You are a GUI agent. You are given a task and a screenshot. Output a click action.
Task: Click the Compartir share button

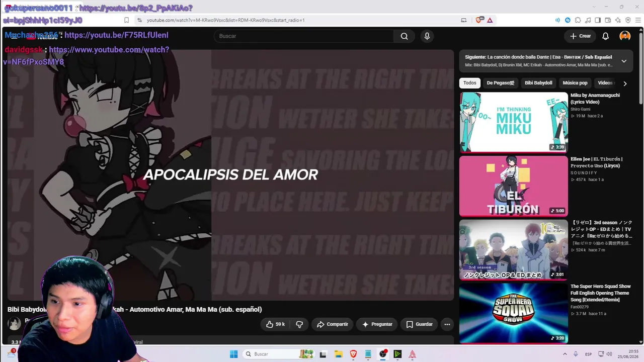pyautogui.click(x=332, y=324)
